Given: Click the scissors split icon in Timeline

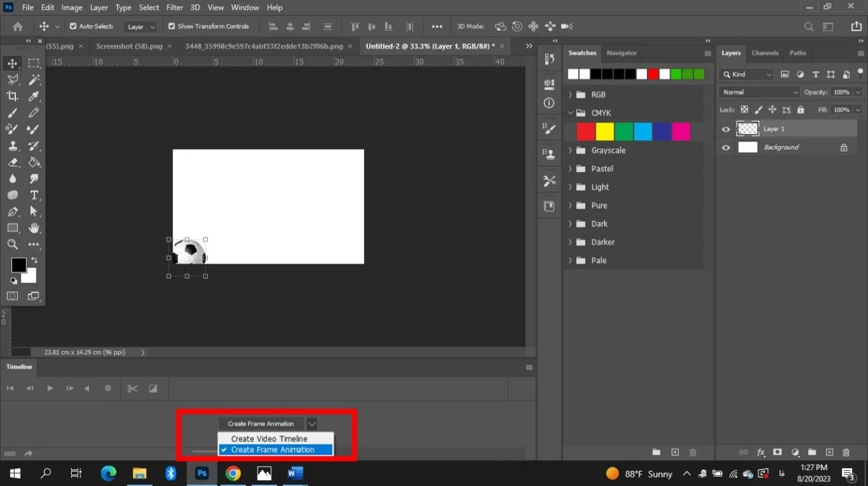Looking at the screenshot, I should (x=132, y=388).
